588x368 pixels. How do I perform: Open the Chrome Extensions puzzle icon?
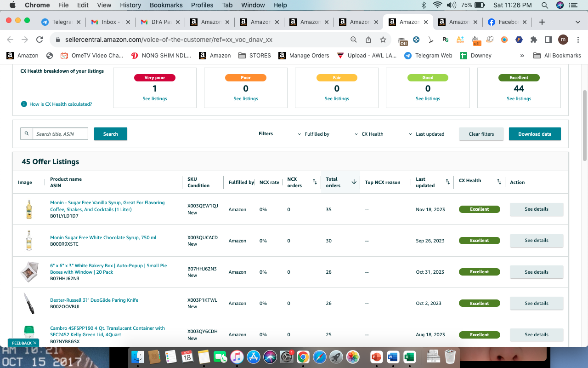point(534,40)
